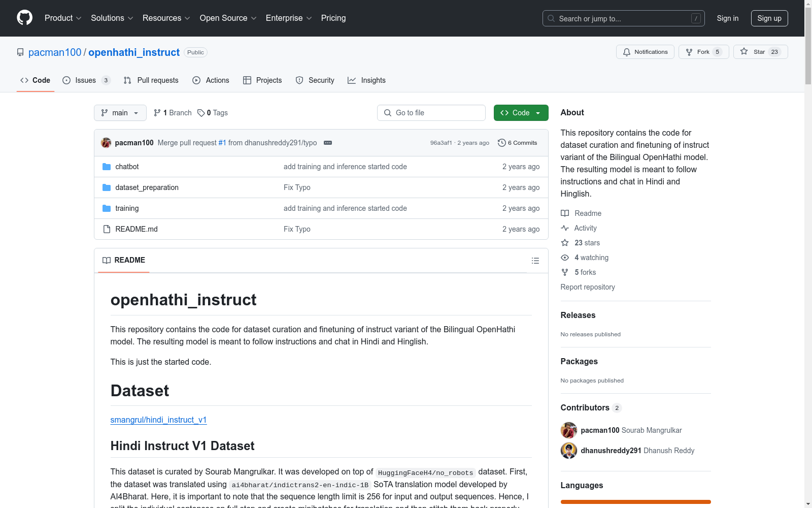Open the Product menu
The width and height of the screenshot is (812, 508).
(63, 18)
